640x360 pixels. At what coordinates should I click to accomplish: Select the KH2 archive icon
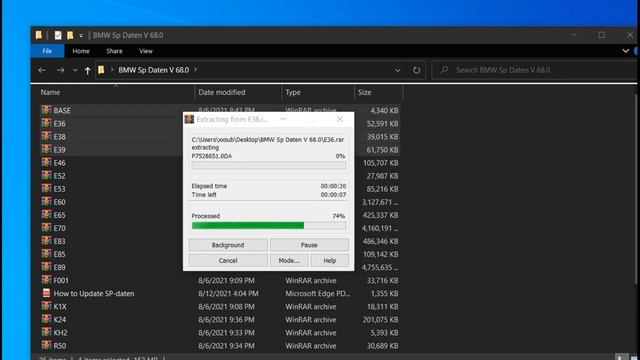(47, 332)
